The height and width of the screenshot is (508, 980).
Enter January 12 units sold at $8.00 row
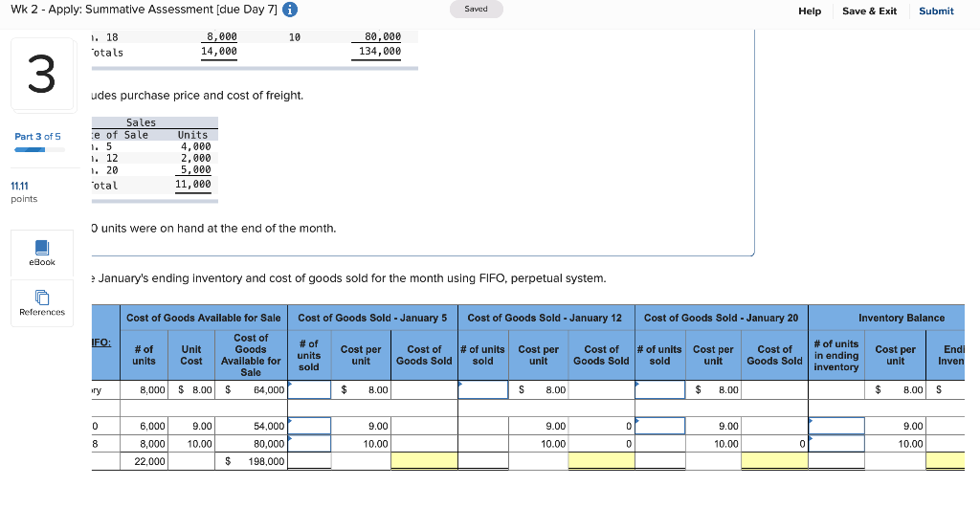[483, 390]
